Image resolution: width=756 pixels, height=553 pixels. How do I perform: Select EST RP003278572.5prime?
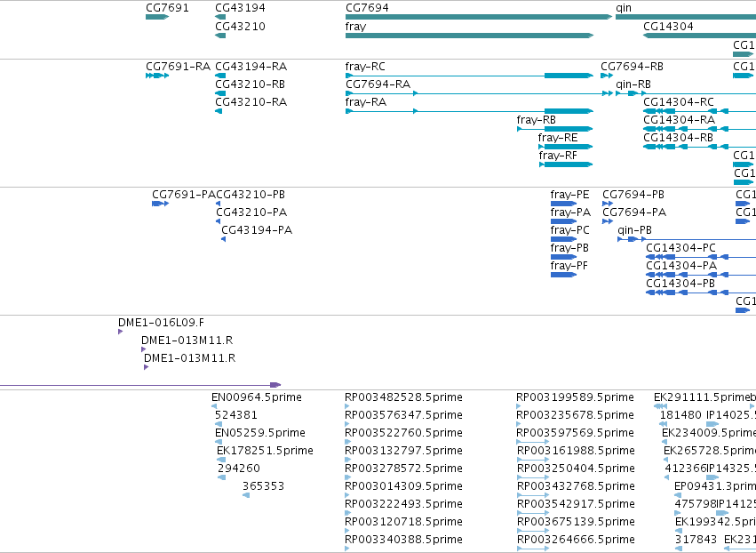pyautogui.click(x=403, y=469)
